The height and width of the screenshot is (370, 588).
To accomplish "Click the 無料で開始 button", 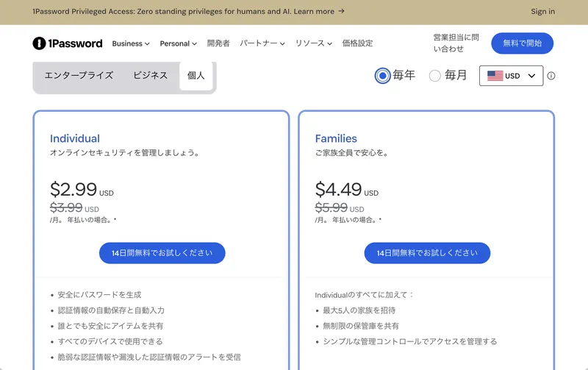I will coord(522,43).
